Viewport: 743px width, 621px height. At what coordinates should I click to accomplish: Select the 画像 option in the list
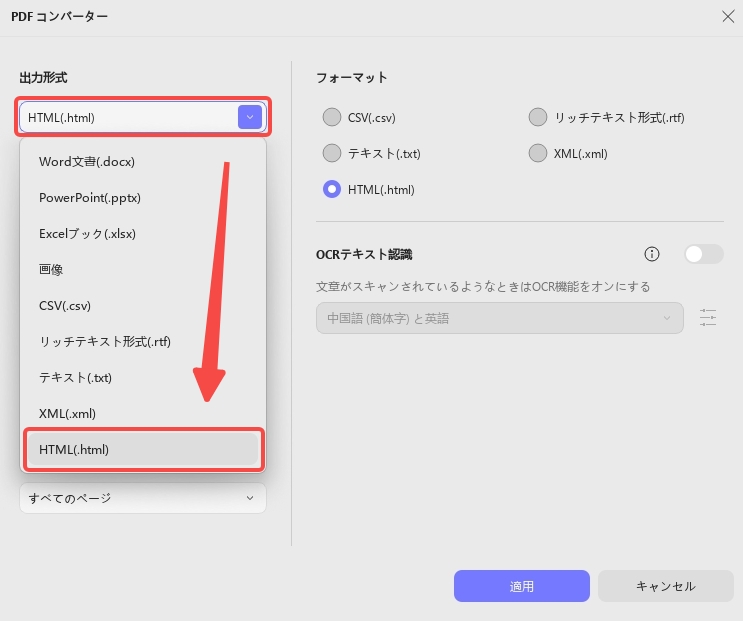(143, 270)
